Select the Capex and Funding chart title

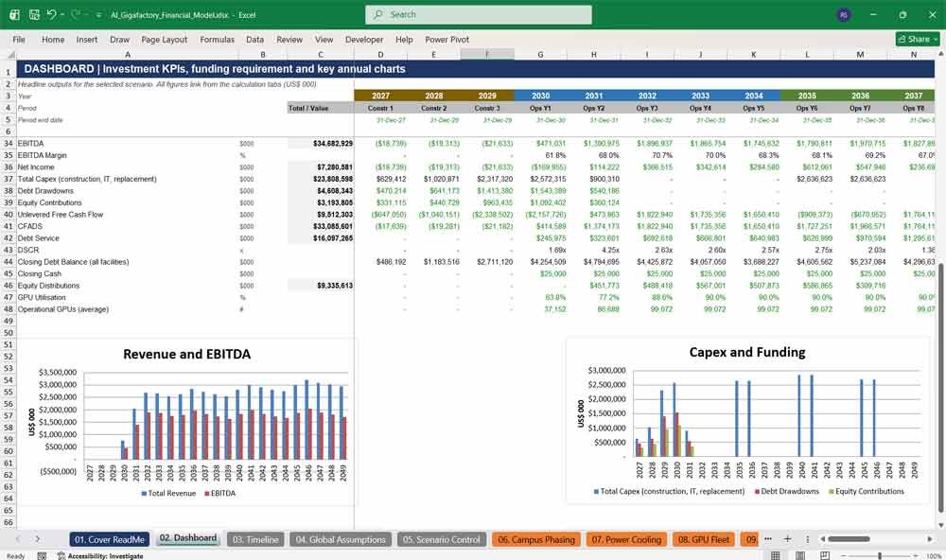tap(747, 353)
